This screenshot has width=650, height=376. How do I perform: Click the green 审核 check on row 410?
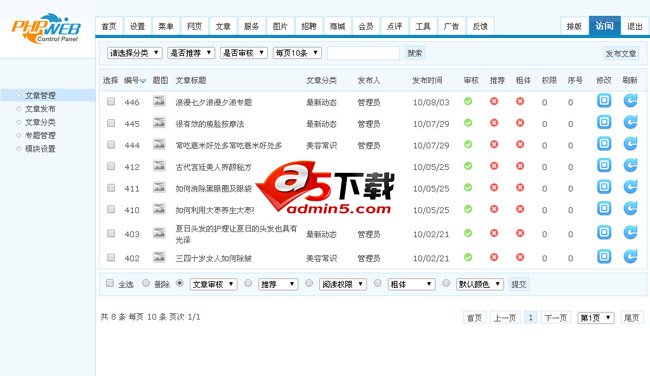[x=468, y=209]
